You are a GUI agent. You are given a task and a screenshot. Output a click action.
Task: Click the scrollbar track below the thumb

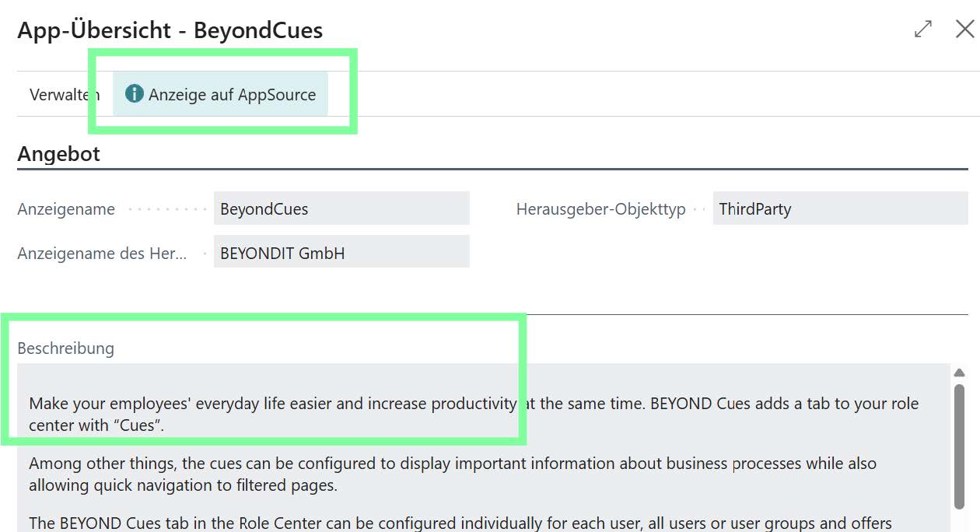click(959, 520)
